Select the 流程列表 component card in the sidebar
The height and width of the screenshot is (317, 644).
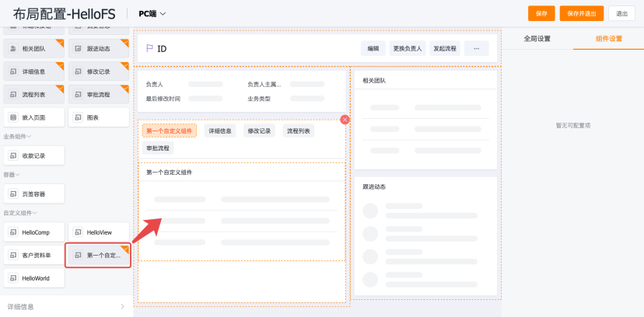tap(34, 94)
